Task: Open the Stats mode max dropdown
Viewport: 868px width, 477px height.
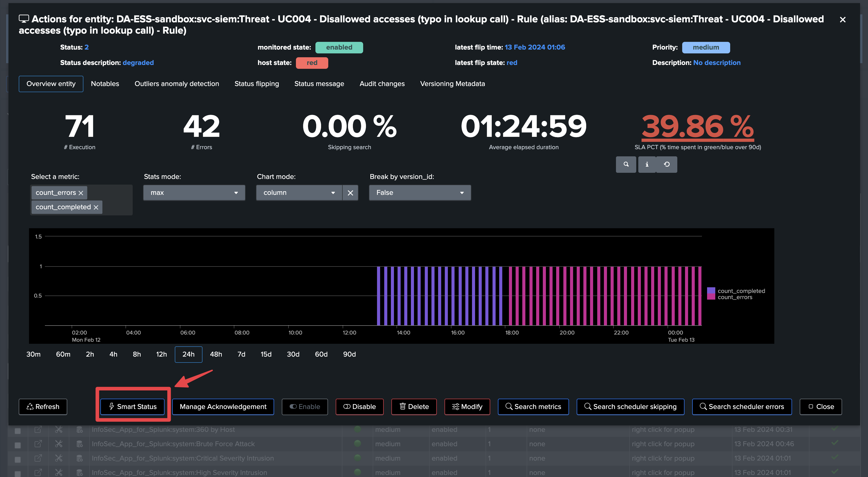Action: coord(194,193)
